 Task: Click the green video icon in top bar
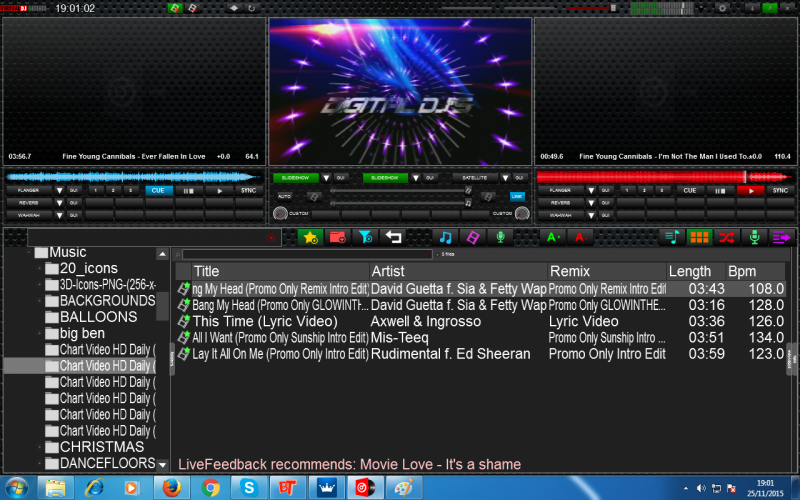pos(174,8)
